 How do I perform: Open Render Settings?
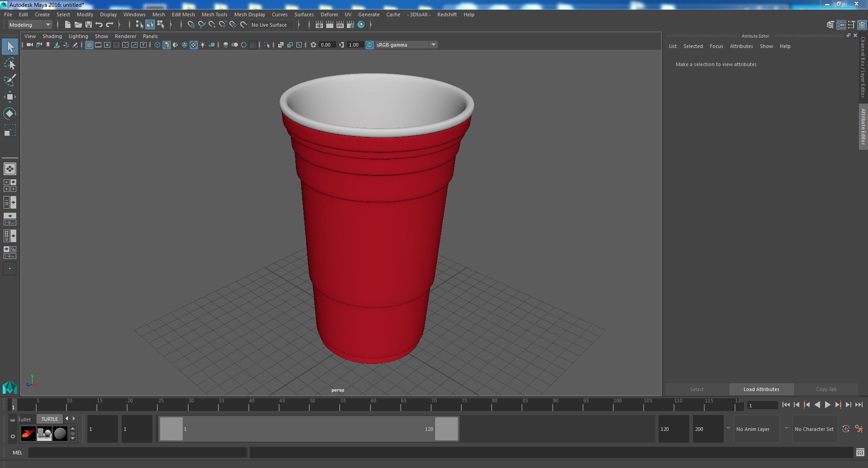click(x=351, y=25)
